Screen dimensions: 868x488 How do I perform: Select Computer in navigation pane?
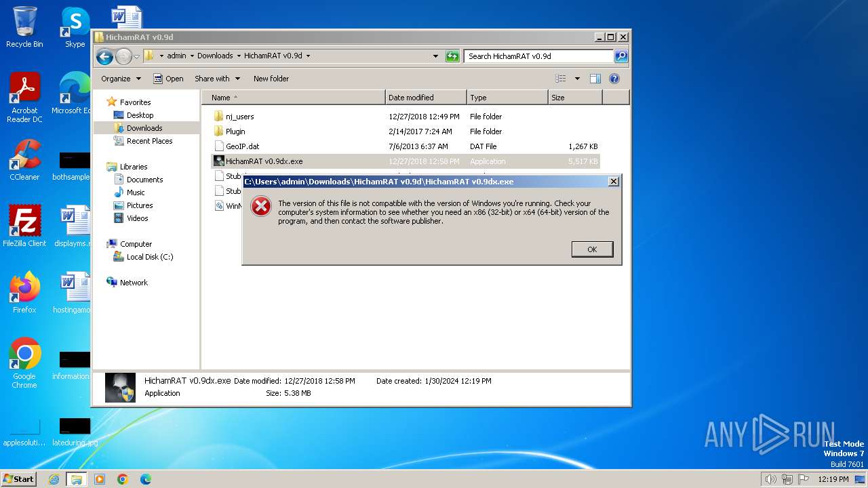[136, 244]
